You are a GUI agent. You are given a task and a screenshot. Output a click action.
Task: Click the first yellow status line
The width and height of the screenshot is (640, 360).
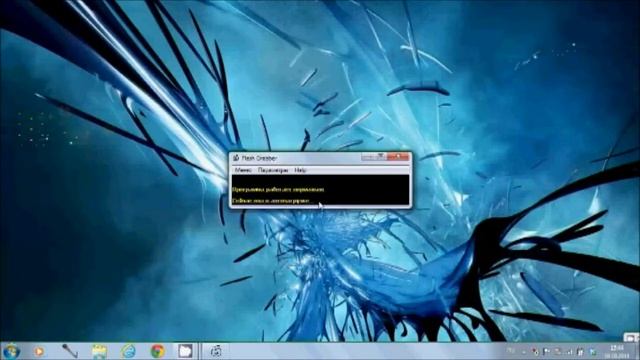point(278,189)
